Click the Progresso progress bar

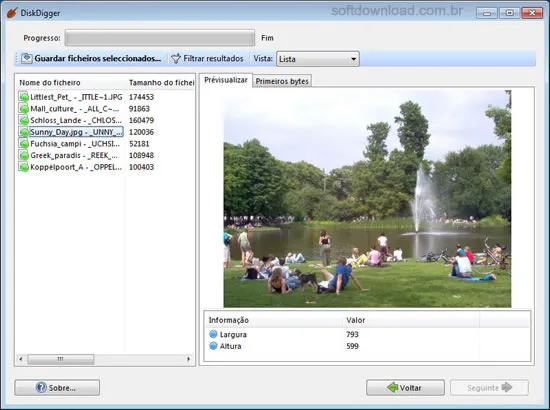[x=160, y=38]
